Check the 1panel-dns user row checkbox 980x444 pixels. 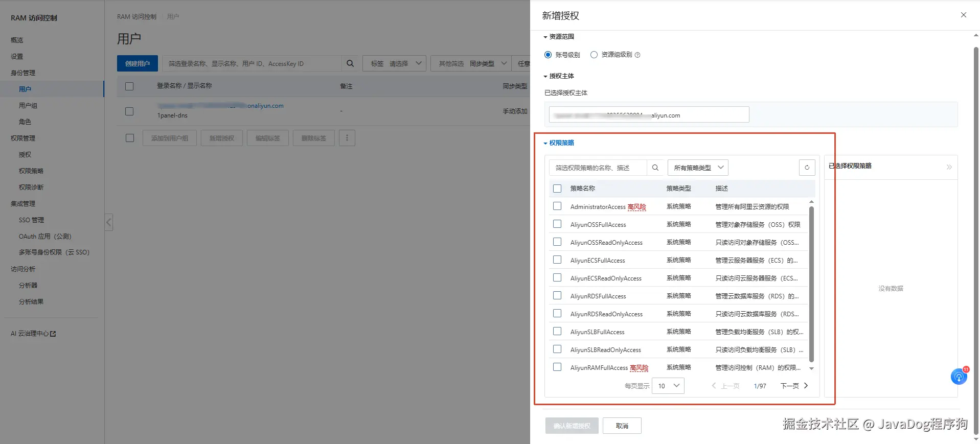(129, 111)
